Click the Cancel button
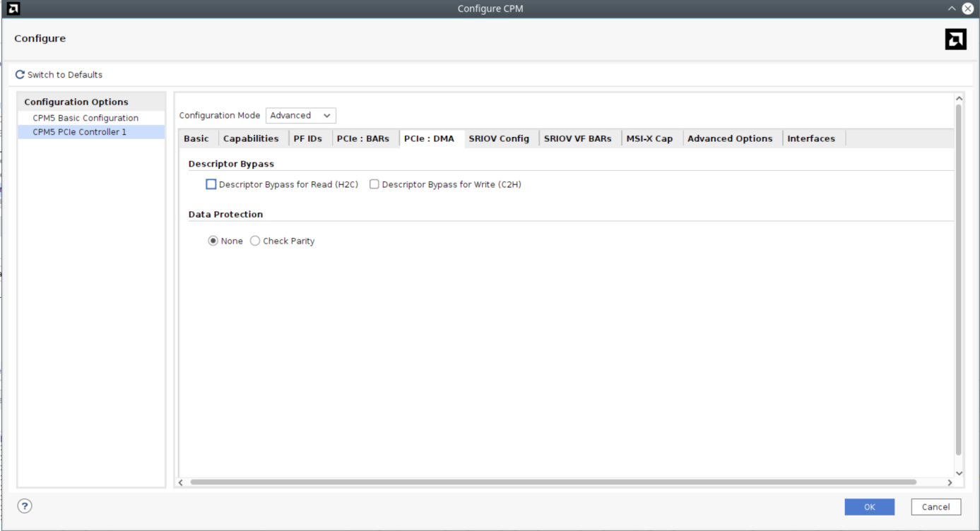 935,506
